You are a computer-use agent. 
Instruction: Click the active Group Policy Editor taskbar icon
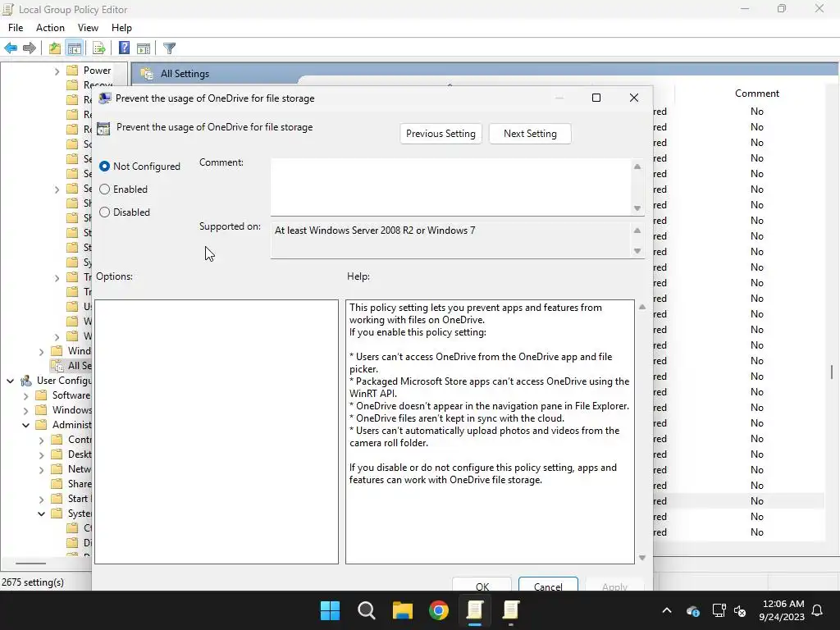(475, 610)
